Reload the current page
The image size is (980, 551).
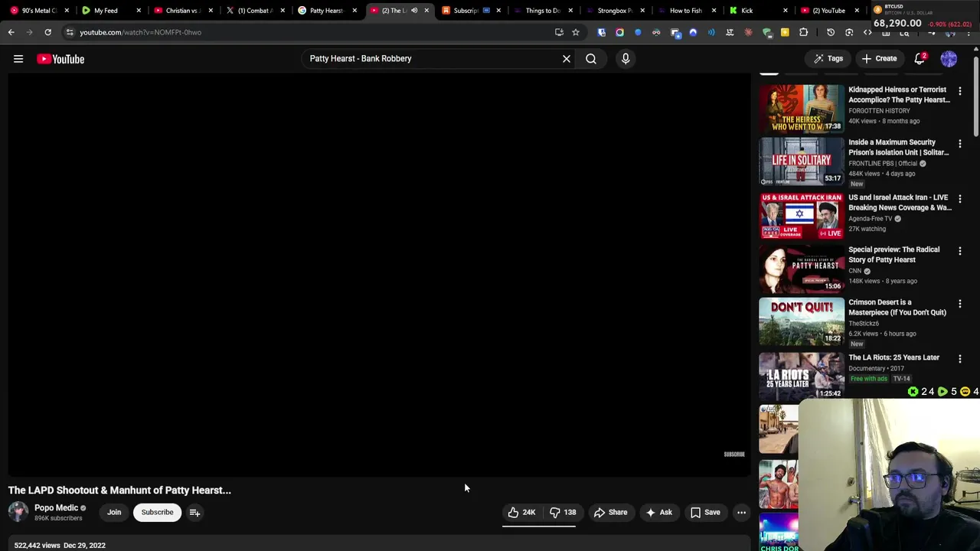[47, 32]
